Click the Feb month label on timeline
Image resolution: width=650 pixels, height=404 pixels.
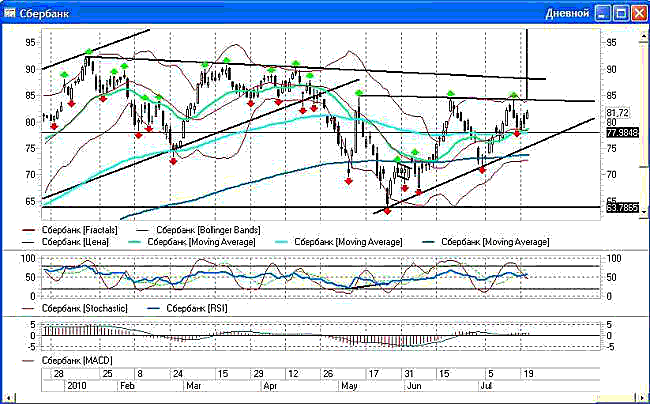[128, 386]
